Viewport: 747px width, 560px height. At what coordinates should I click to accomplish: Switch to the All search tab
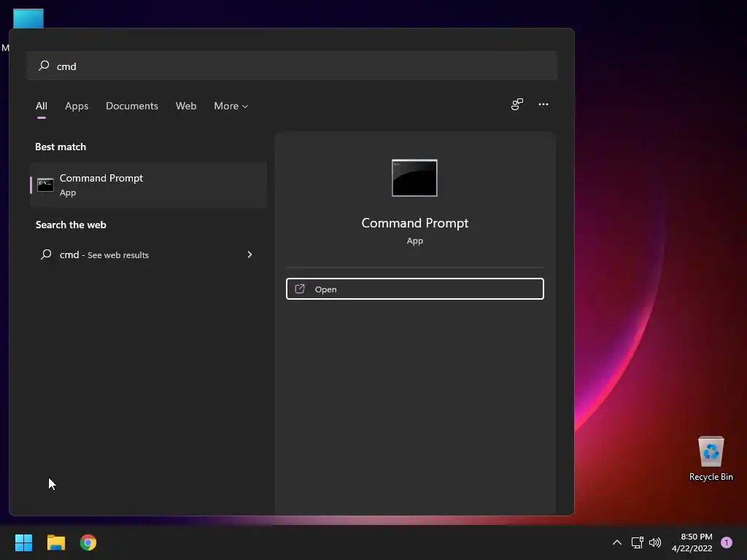[x=42, y=106]
